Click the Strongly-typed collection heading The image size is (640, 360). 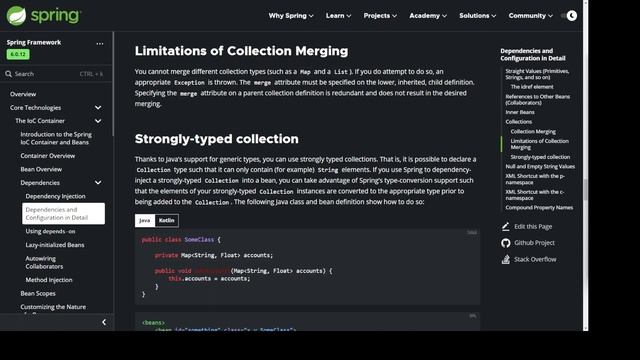coord(216,139)
